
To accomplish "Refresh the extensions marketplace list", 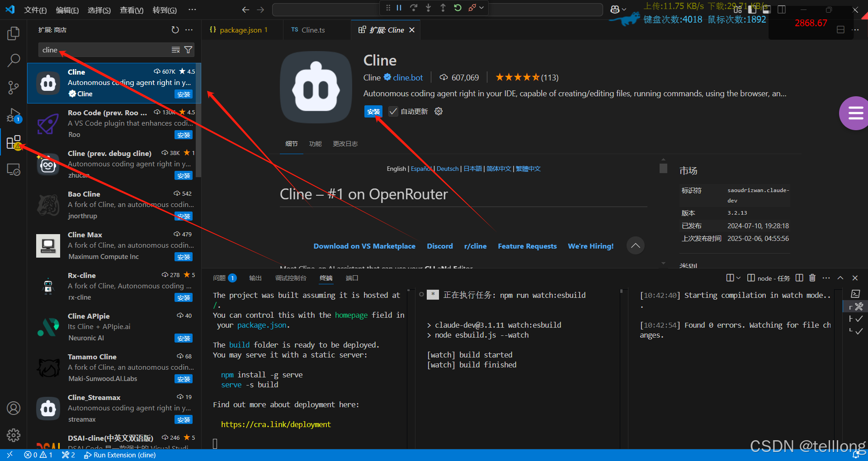I will tap(175, 30).
